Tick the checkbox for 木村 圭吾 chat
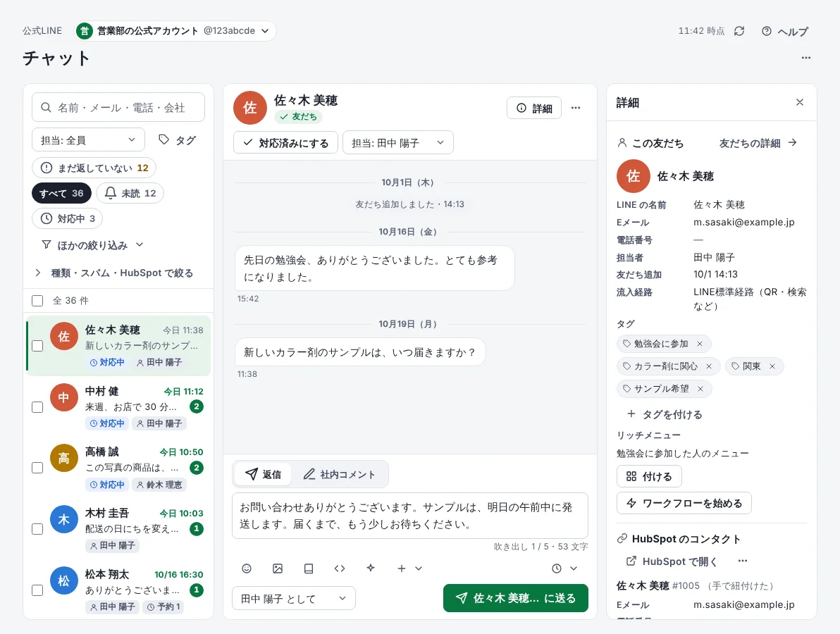840x634 pixels. [x=37, y=529]
